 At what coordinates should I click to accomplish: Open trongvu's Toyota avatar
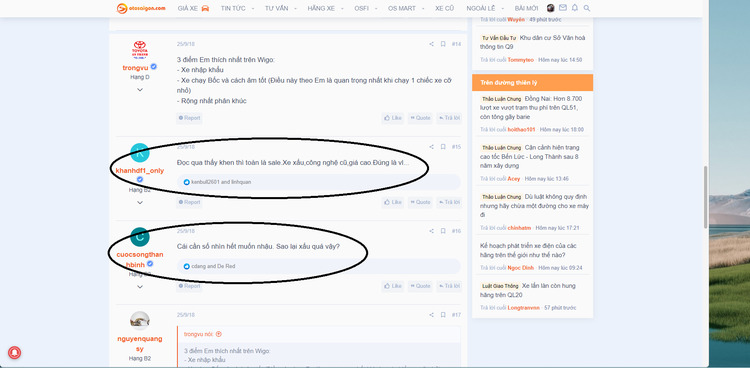click(x=140, y=50)
